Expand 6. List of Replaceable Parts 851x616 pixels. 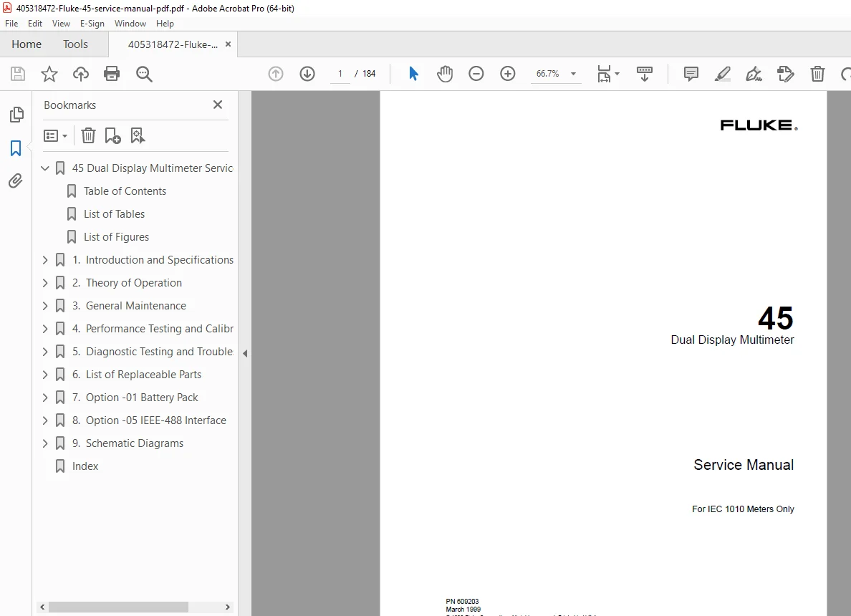point(45,375)
